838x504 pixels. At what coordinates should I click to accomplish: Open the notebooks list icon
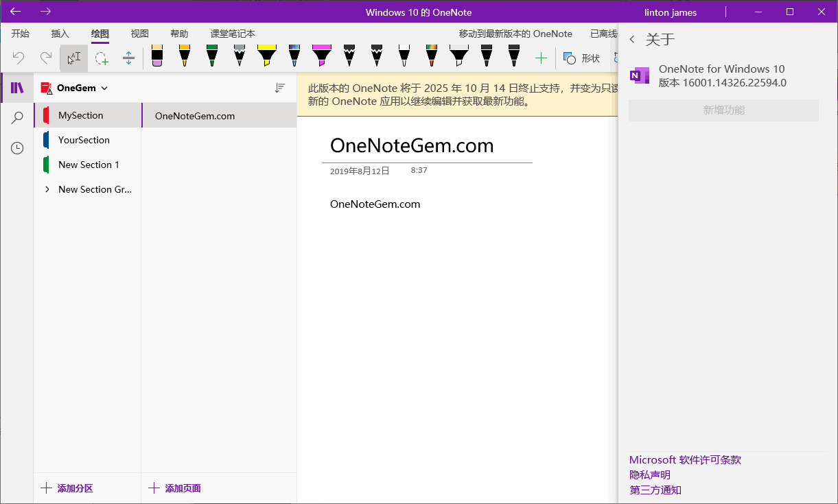16,87
